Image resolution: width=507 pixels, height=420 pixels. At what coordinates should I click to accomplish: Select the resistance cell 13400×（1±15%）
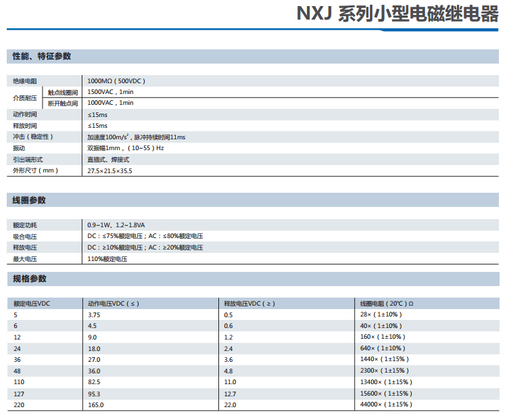coord(387,382)
